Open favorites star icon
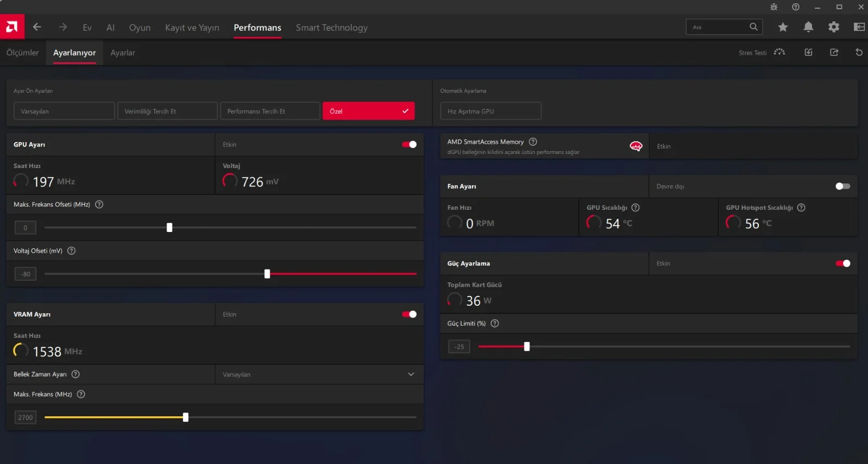Viewport: 868px width, 464px height. 783,27
